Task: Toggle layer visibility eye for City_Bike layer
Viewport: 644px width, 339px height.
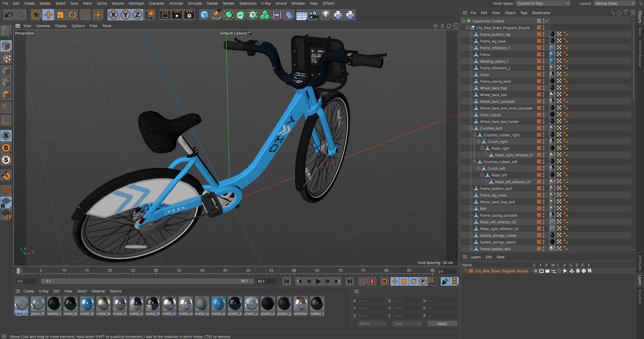Action: (x=541, y=271)
